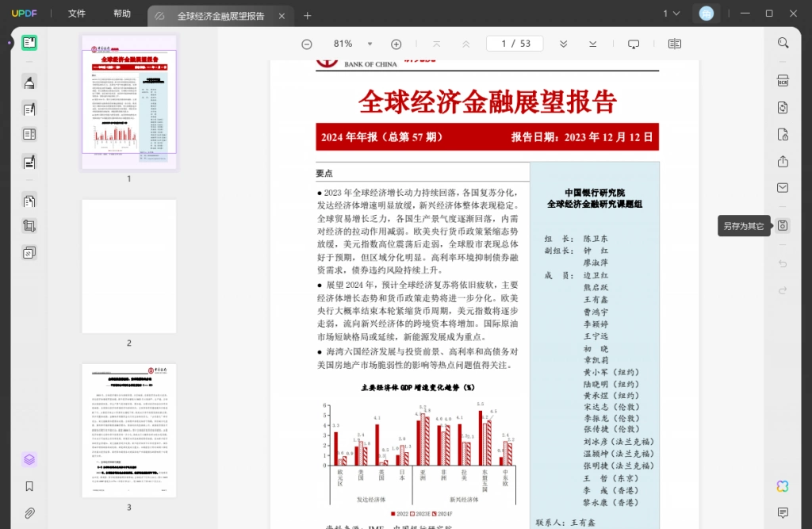Click the UPDF logo

25,13
